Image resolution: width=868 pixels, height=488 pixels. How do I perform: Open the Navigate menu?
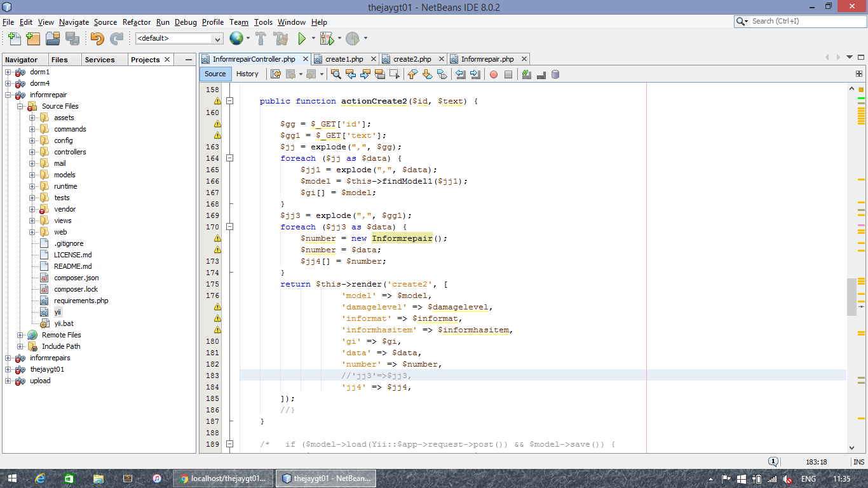[x=74, y=22]
